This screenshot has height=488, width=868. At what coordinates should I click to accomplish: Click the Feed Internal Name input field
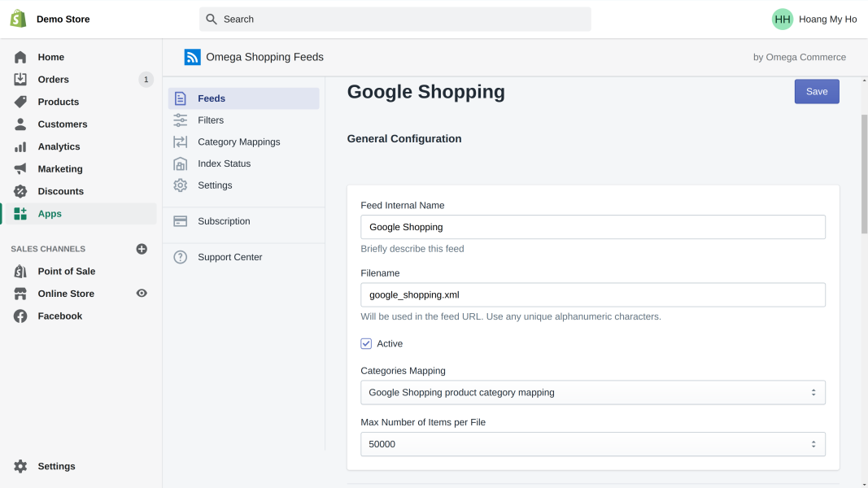coord(593,227)
